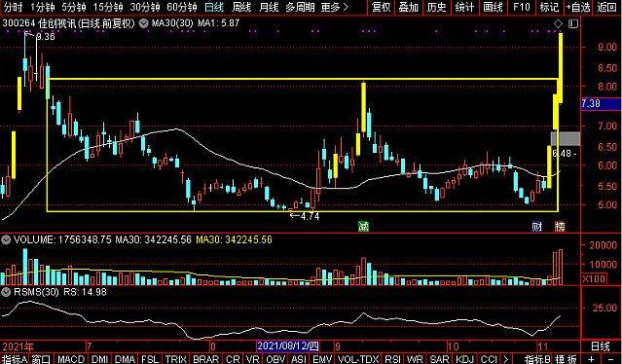
Task: Click the 画线 drawing button
Action: 494,7
